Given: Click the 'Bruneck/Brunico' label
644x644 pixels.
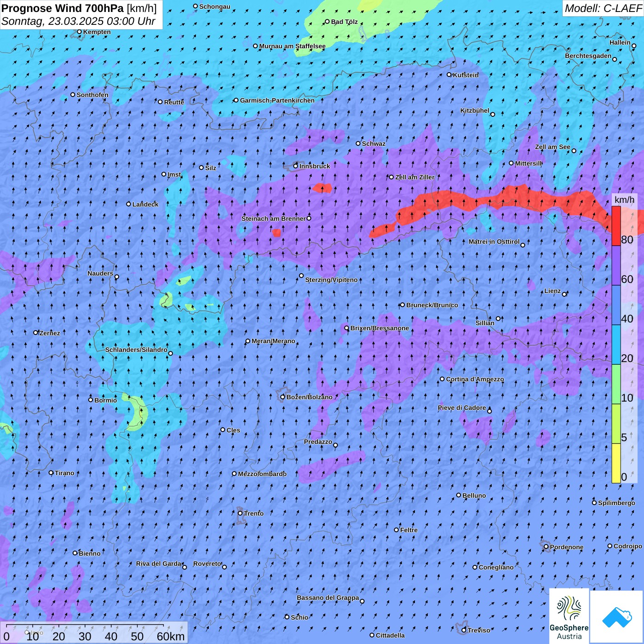Looking at the screenshot, I should pyautogui.click(x=432, y=305).
